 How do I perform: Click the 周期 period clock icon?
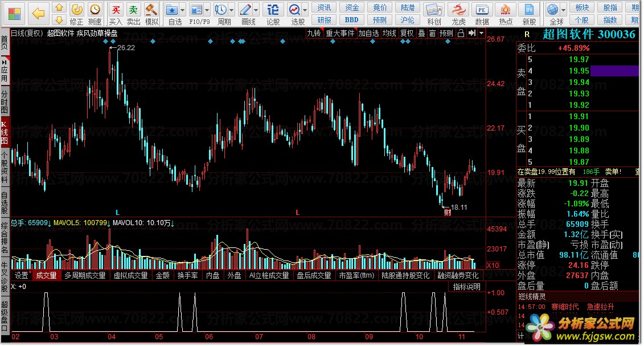(x=221, y=10)
